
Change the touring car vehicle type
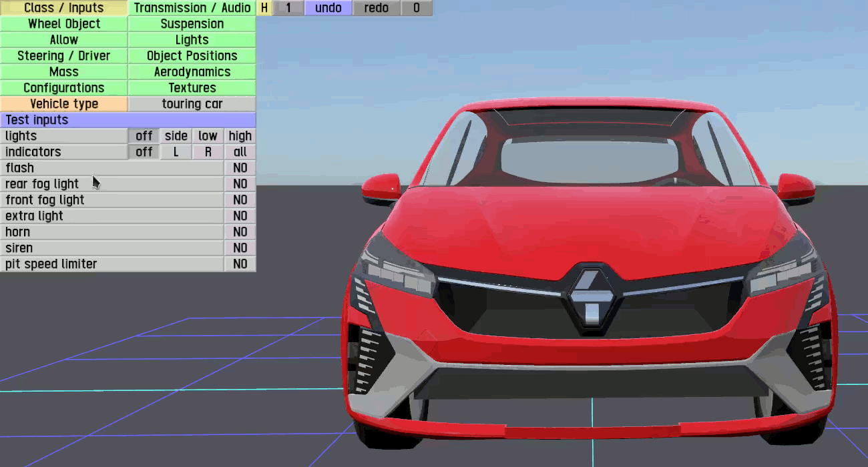point(192,104)
